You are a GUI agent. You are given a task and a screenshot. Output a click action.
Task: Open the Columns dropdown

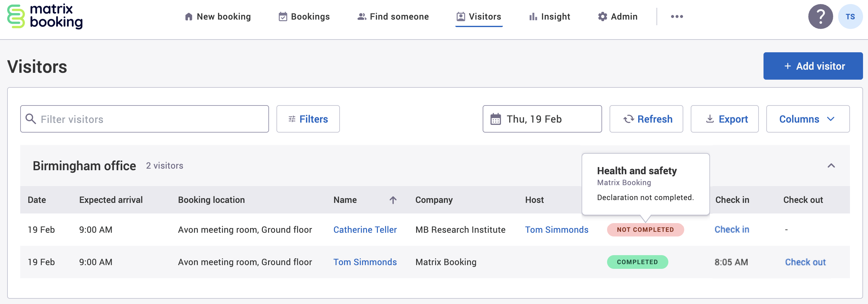[x=808, y=119]
